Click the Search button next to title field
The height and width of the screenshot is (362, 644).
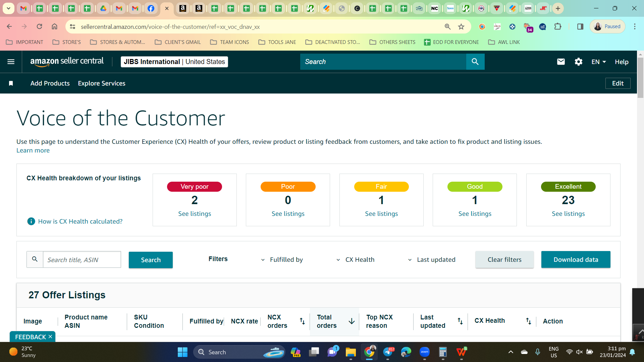pyautogui.click(x=151, y=260)
